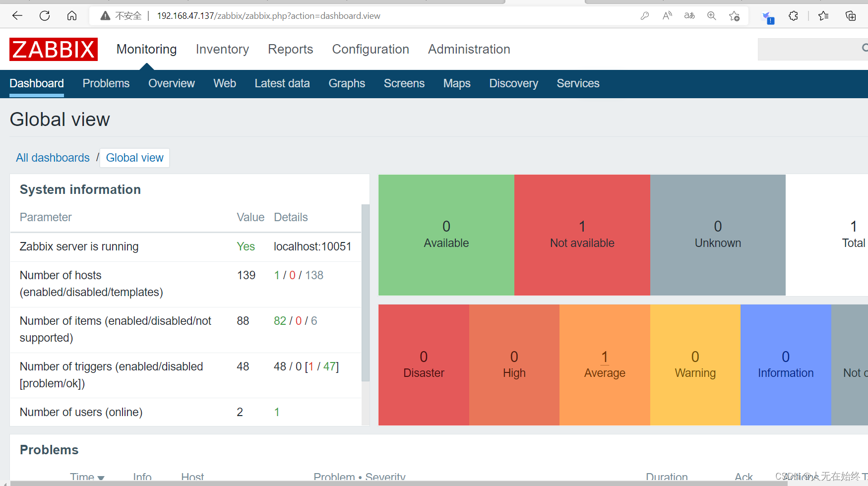Open the Configuration main menu
Screen dimensions: 868x486
371,49
